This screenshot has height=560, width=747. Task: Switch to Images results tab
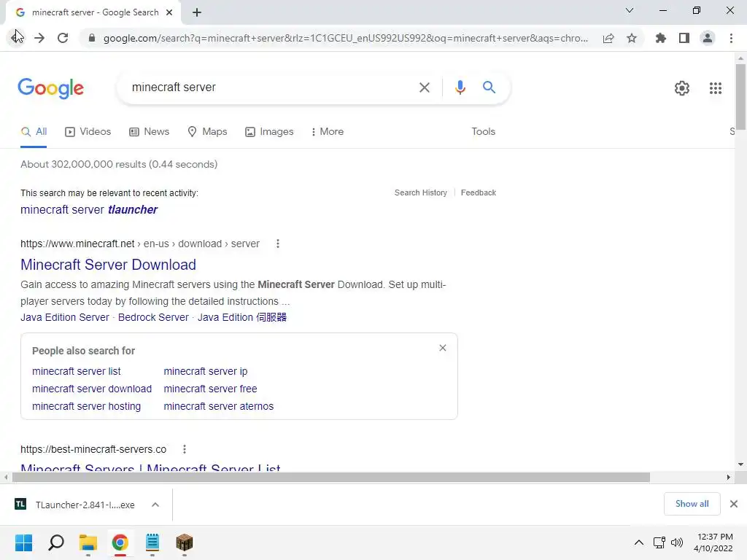(x=269, y=132)
